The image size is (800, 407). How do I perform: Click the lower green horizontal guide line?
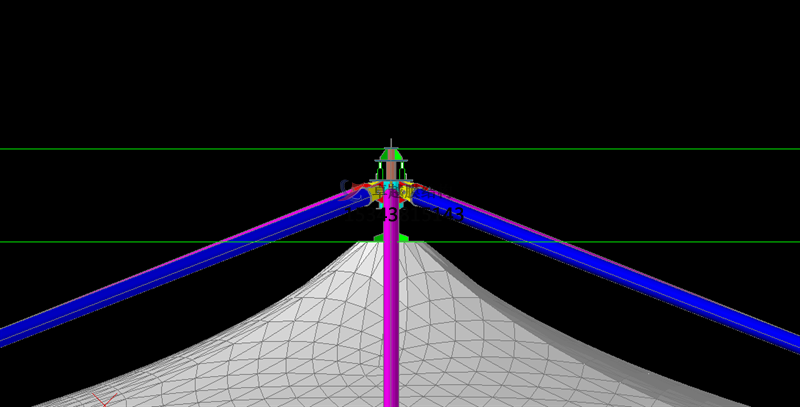150,242
